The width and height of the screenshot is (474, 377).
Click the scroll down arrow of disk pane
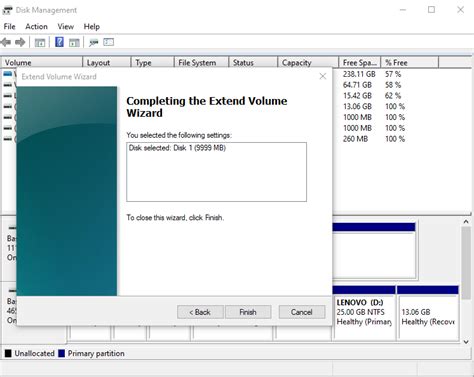pos(466,342)
